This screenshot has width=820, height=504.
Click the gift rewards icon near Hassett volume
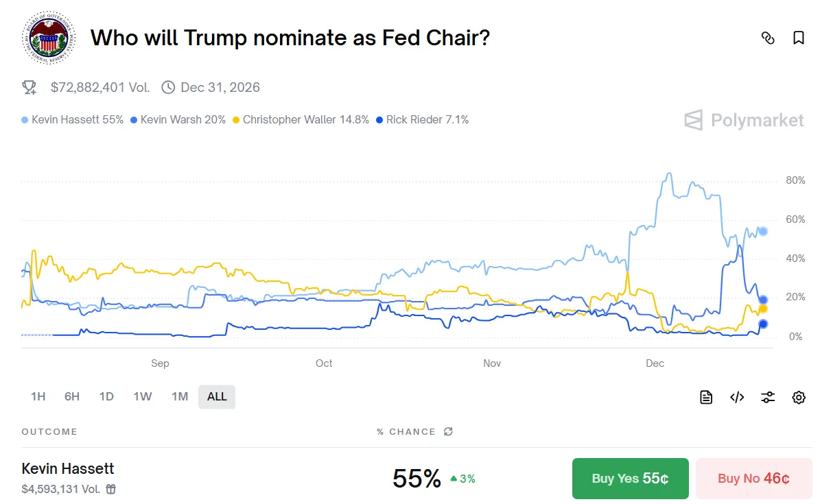[111, 489]
